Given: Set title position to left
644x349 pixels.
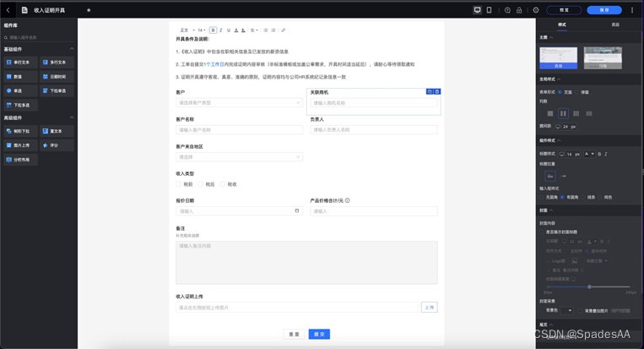Looking at the screenshot, I should [x=564, y=176].
